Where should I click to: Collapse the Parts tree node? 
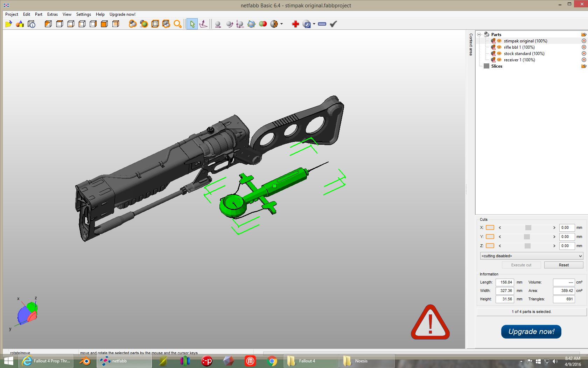pos(479,34)
